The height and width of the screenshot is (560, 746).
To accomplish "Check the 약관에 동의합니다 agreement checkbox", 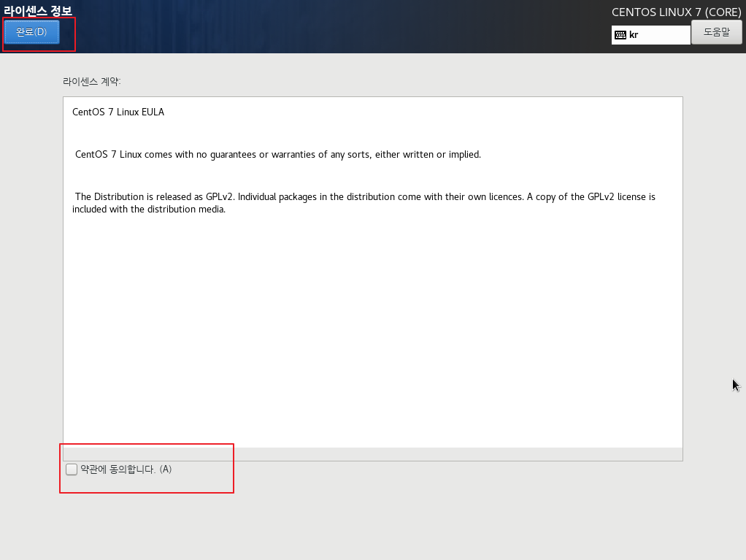I will (x=72, y=469).
